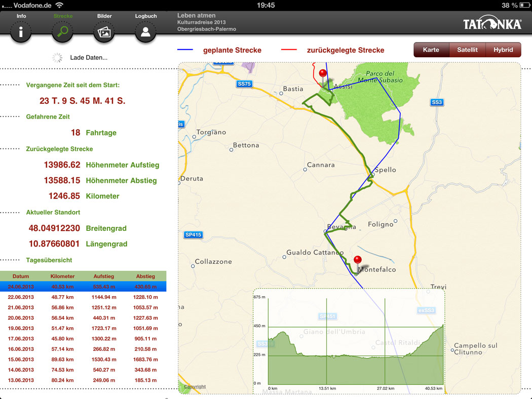The width and height of the screenshot is (532, 399).
Task: Click the 48.04912230 Breitengrad value
Action: point(54,228)
